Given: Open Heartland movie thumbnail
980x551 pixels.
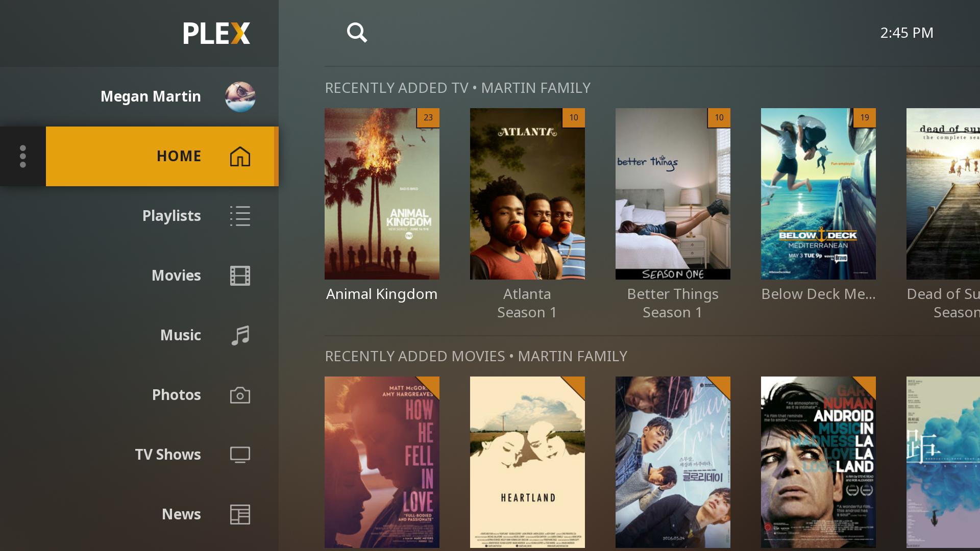Looking at the screenshot, I should pos(527,462).
